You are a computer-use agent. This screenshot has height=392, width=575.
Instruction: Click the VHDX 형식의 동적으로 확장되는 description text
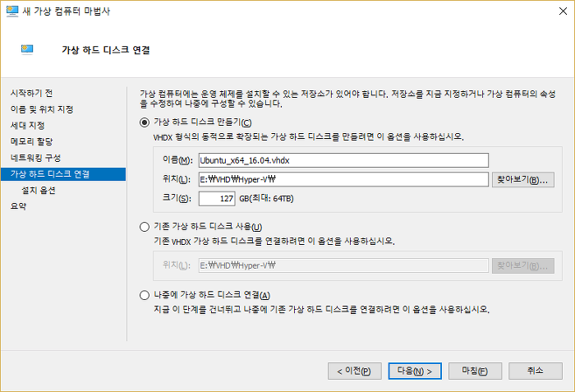point(308,137)
